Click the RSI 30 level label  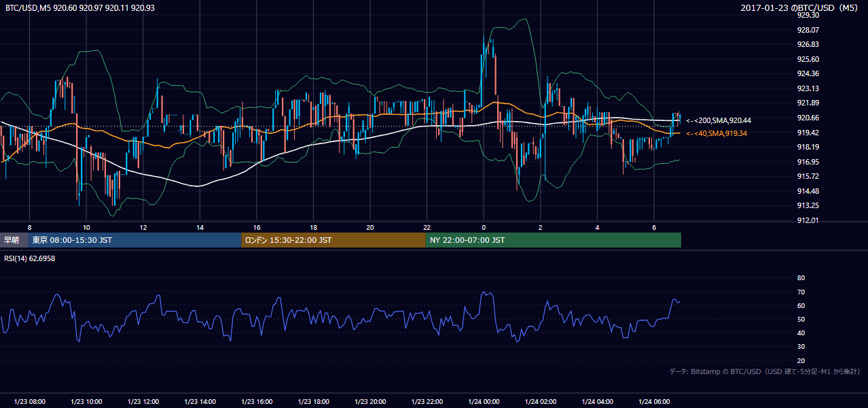[801, 347]
